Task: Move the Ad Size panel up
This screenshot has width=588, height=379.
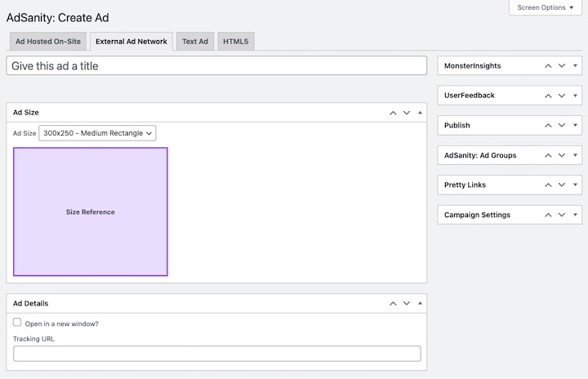Action: point(393,113)
